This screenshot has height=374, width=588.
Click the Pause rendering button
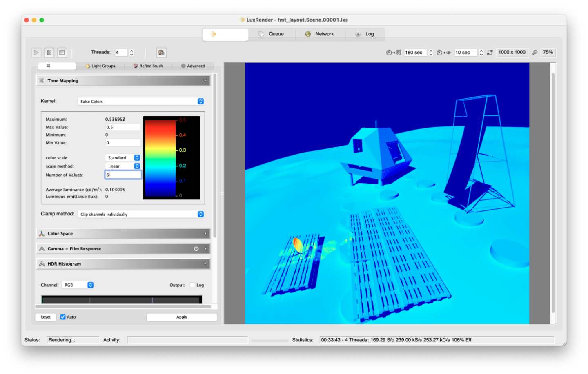pos(49,53)
